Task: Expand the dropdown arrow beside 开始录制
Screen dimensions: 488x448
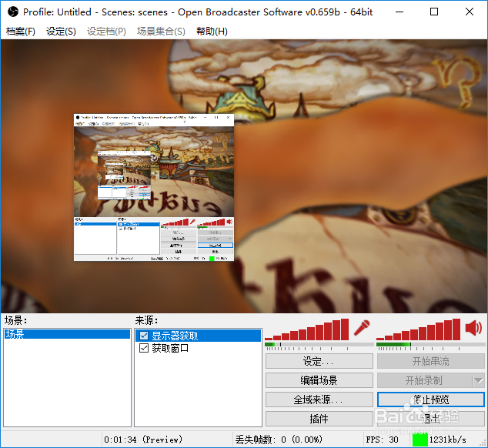Action: (478, 380)
